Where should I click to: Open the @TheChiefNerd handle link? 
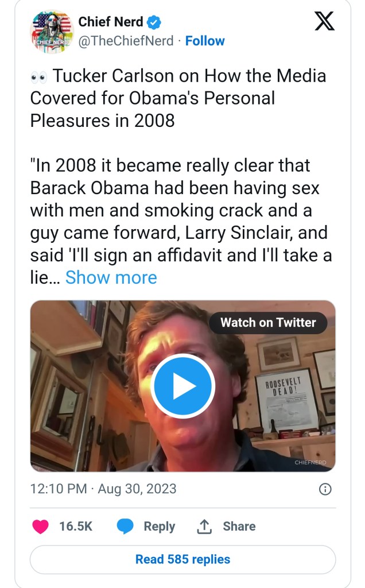[x=126, y=41]
